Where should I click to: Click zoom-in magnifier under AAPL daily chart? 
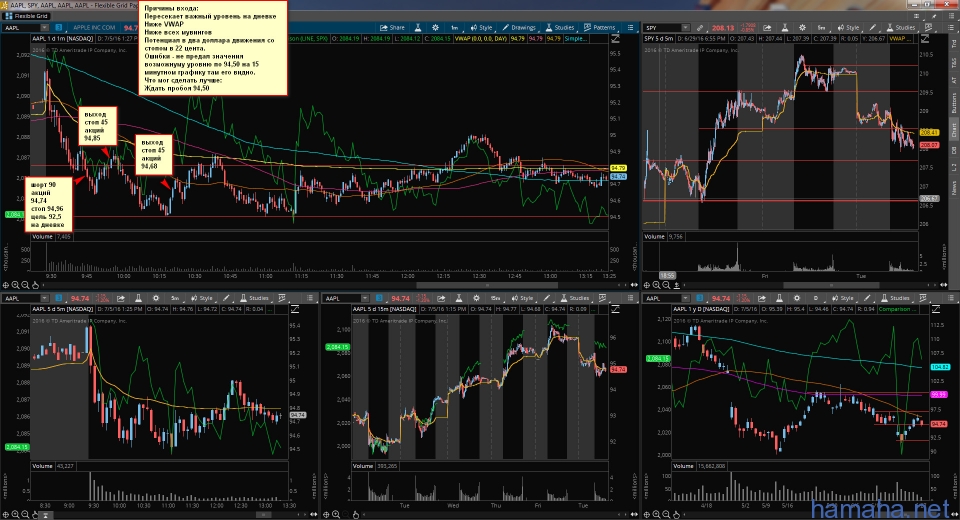pyautogui.click(x=656, y=514)
